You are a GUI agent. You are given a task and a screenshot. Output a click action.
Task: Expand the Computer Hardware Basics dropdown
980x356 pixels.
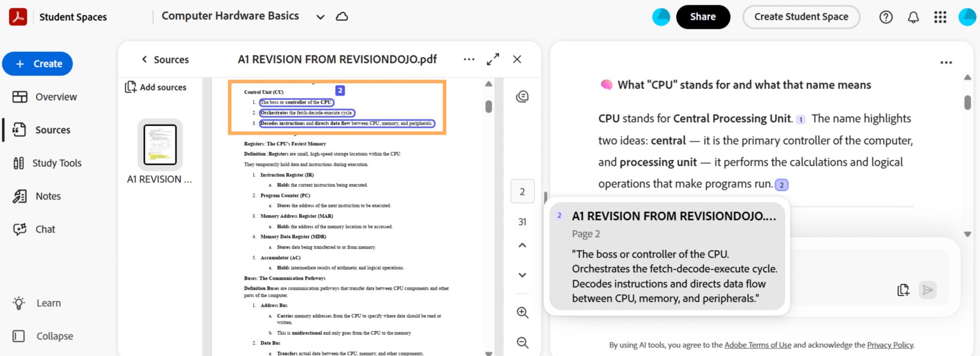[x=320, y=17]
